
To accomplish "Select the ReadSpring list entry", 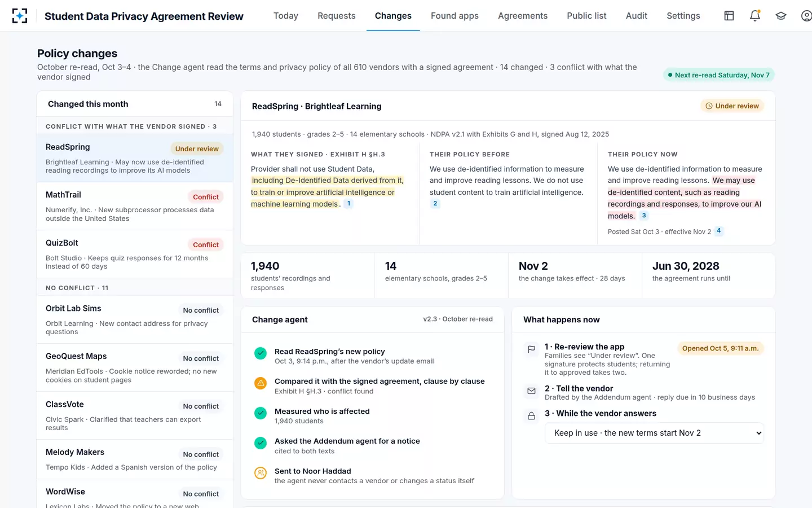I will (135, 158).
